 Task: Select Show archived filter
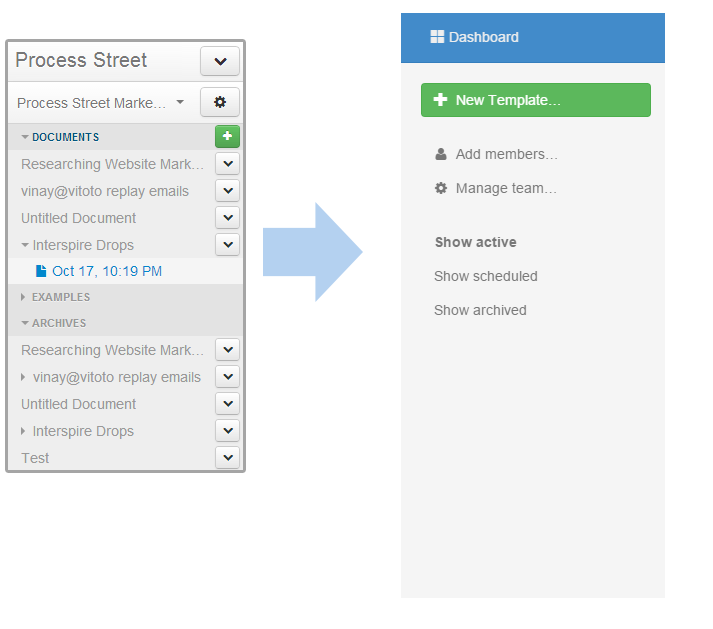480,310
